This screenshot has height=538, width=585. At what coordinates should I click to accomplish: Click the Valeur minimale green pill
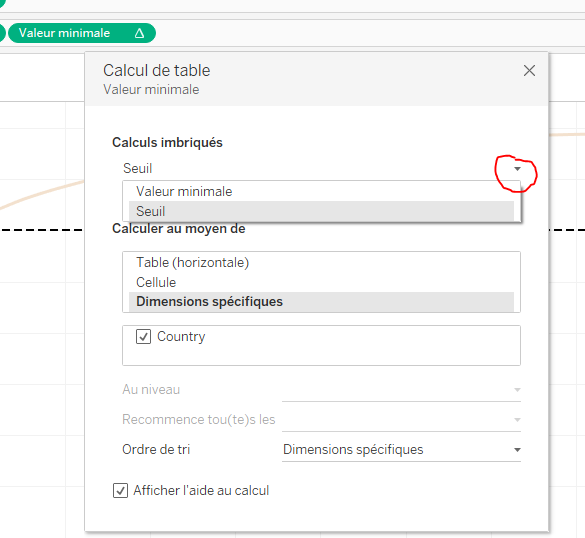[82, 33]
